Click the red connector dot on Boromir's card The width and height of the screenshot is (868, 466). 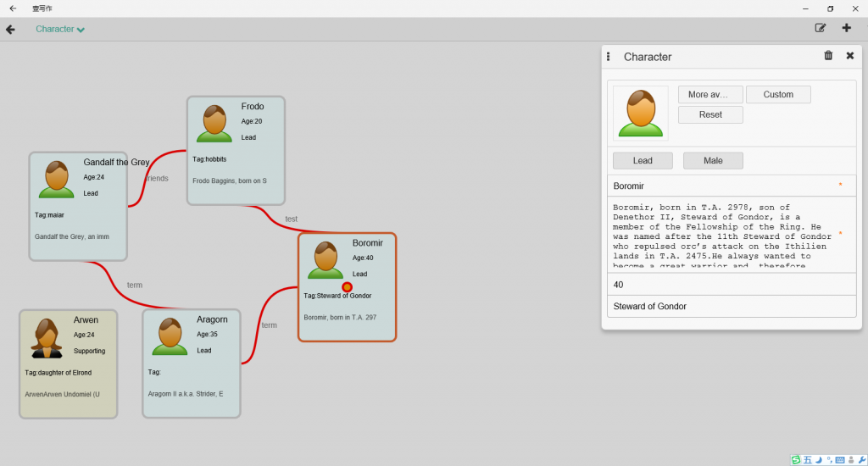pyautogui.click(x=347, y=286)
